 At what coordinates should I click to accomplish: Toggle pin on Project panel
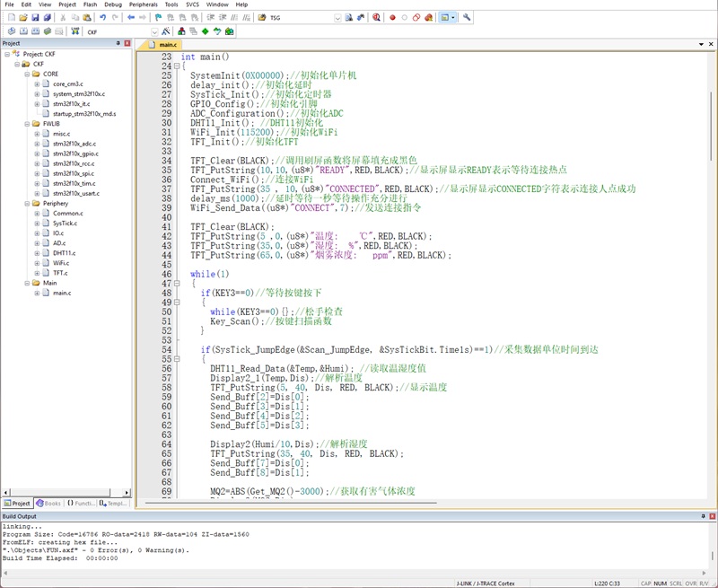click(x=118, y=43)
